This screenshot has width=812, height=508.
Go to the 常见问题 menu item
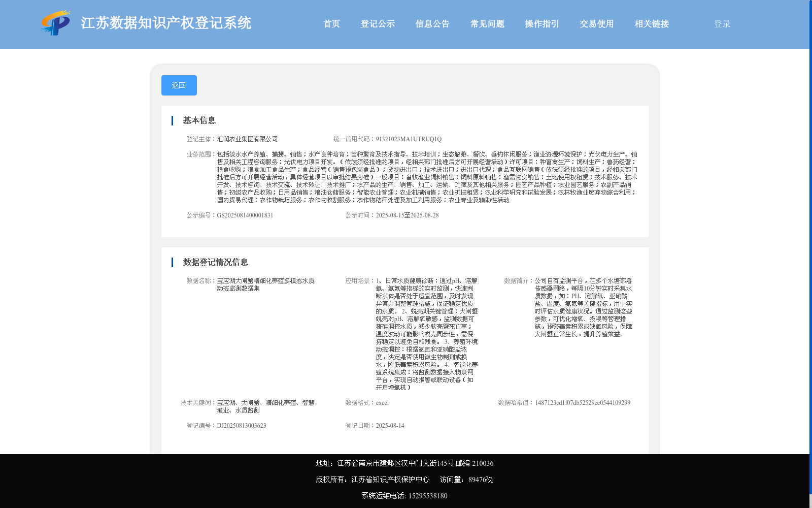487,24
